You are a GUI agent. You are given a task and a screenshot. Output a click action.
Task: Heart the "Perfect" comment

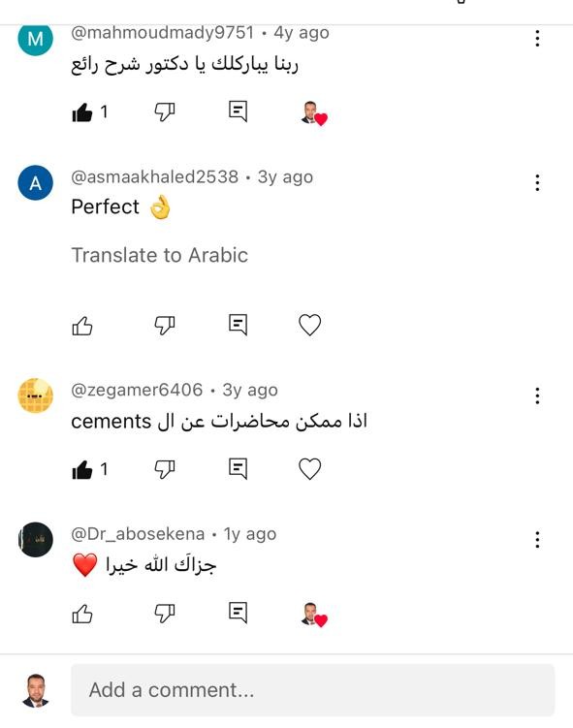pos(309,325)
